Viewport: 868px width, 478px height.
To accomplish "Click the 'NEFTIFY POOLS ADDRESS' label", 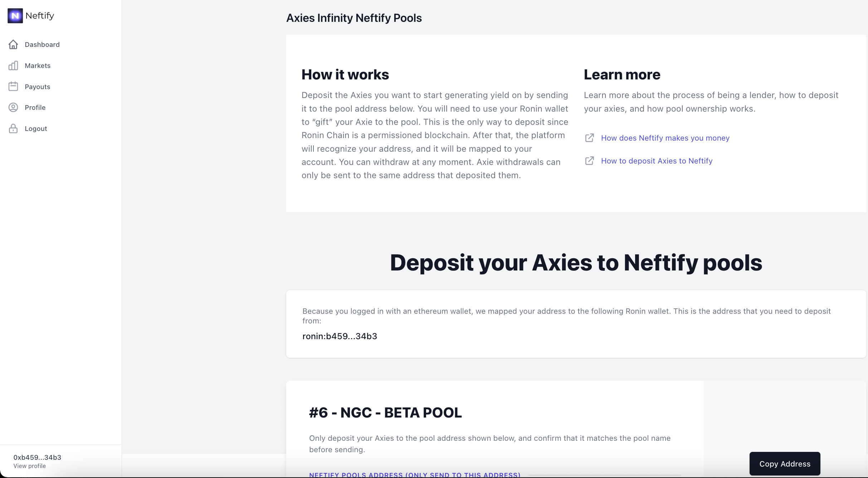I will point(415,475).
